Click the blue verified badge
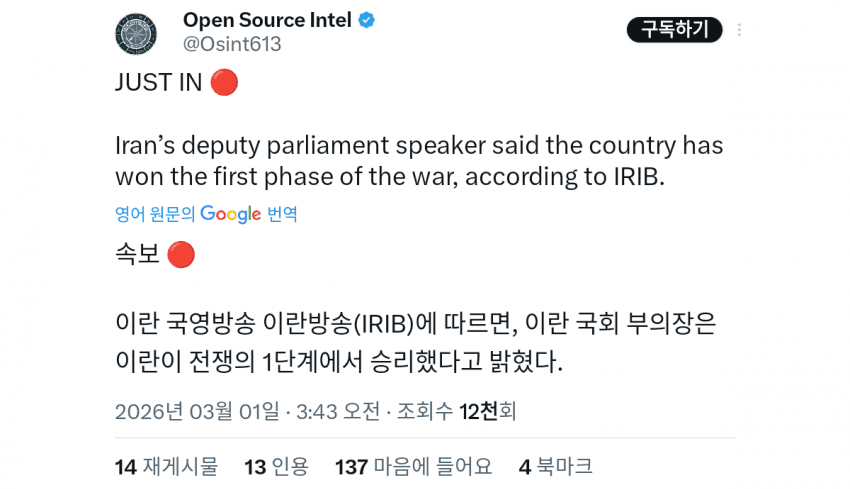Screen dimensions: 850x489 (x=367, y=20)
